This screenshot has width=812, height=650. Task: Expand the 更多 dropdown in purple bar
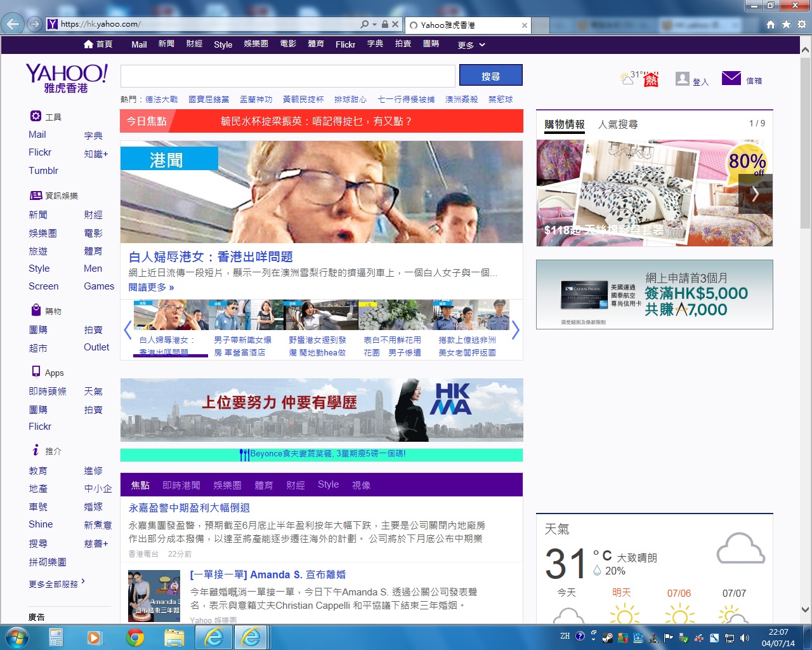(471, 44)
